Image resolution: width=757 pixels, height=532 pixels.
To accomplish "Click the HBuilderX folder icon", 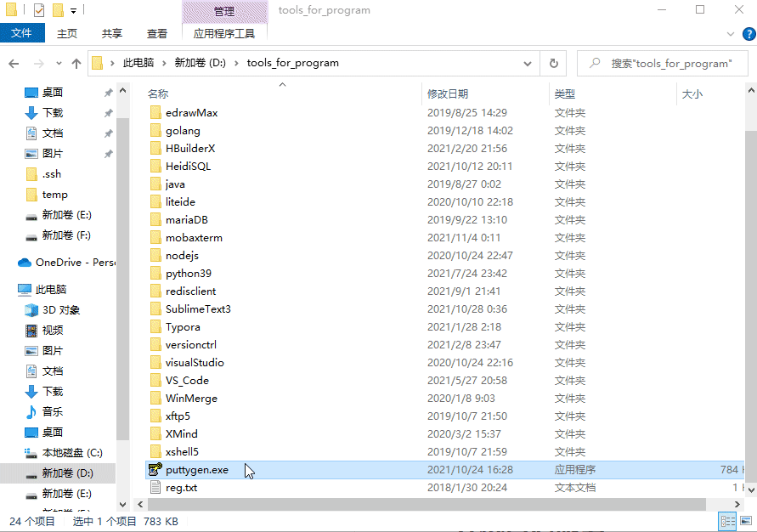I will point(155,148).
